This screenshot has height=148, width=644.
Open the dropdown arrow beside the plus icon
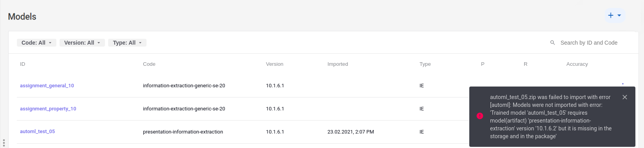pyautogui.click(x=619, y=16)
